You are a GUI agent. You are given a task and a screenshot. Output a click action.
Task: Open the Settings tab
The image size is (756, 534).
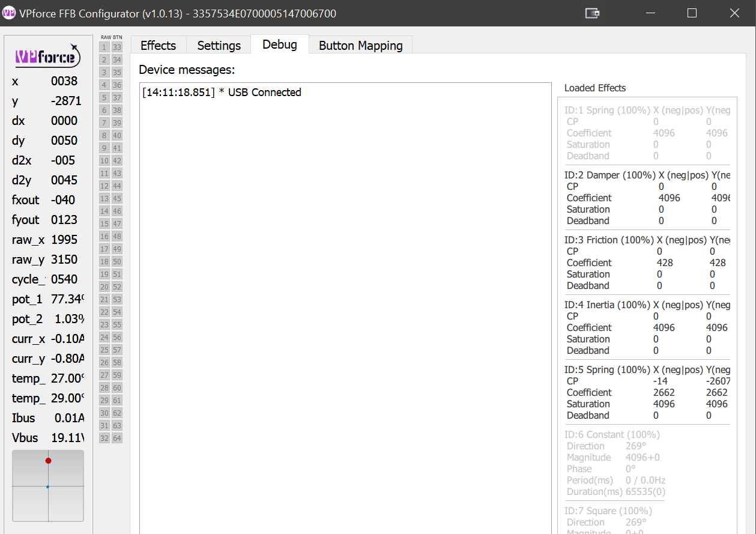pos(219,45)
